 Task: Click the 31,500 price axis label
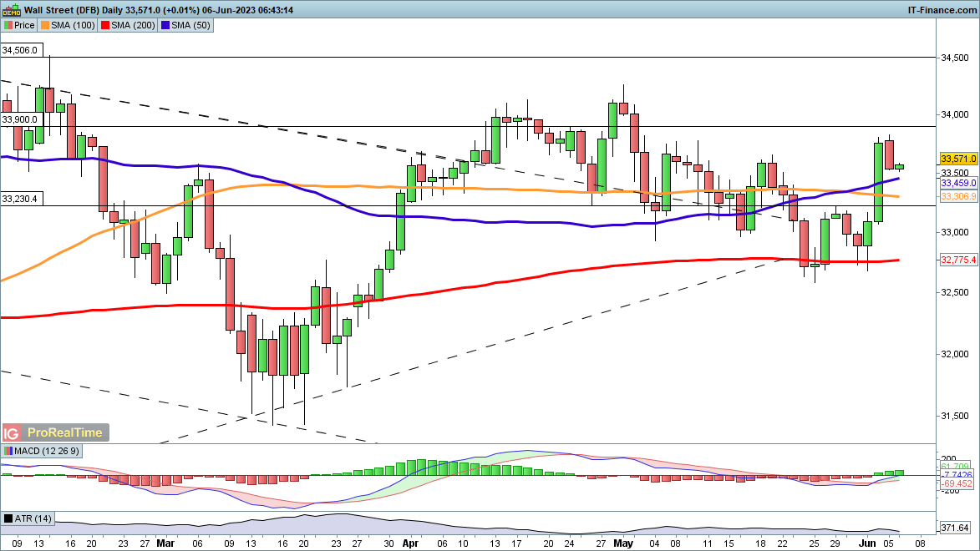(x=955, y=416)
